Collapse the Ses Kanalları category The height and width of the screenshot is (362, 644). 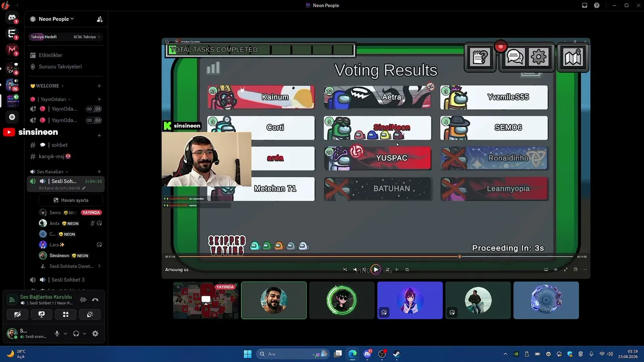click(x=50, y=172)
